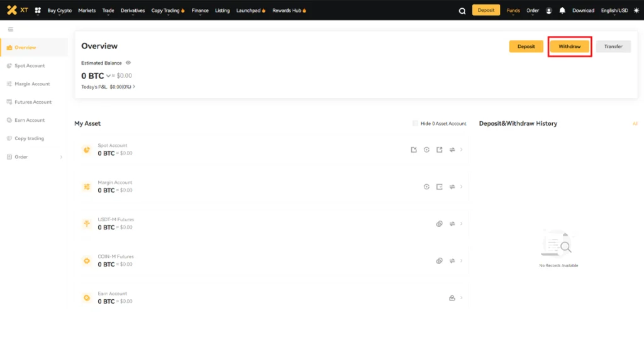Open the English/USD language dropdown

pos(614,11)
